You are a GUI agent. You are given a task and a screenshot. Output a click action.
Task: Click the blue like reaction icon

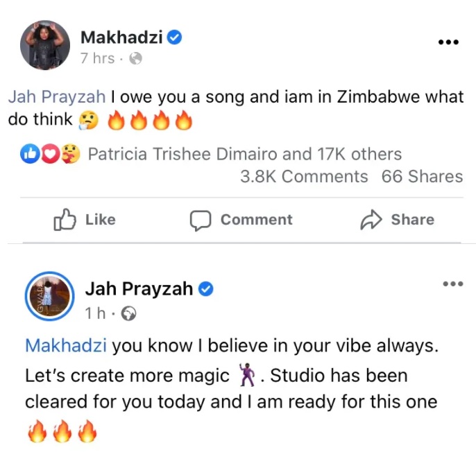click(x=30, y=154)
